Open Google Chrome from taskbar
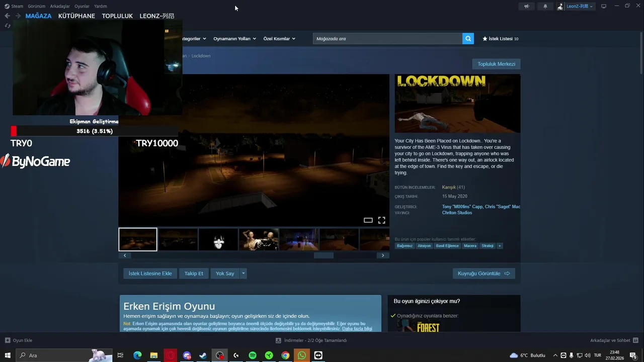Viewport: 644px width, 362px height. click(285, 355)
